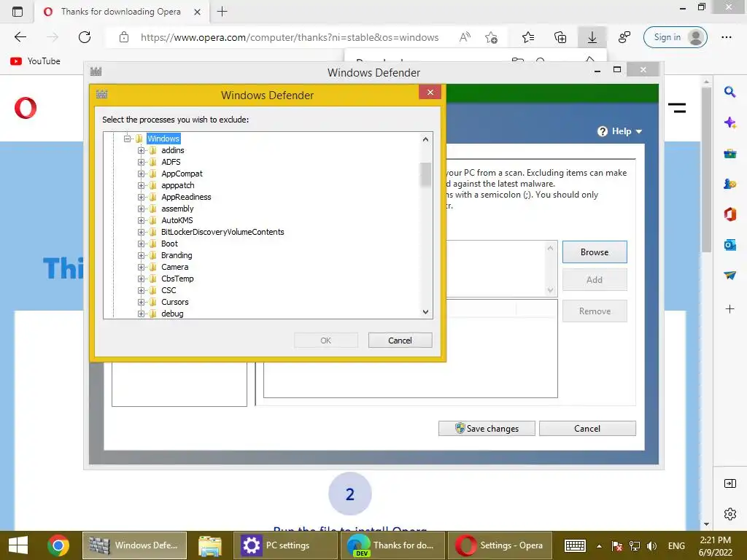The image size is (747, 560).
Task: Open a new Edge tab
Action: (222, 12)
